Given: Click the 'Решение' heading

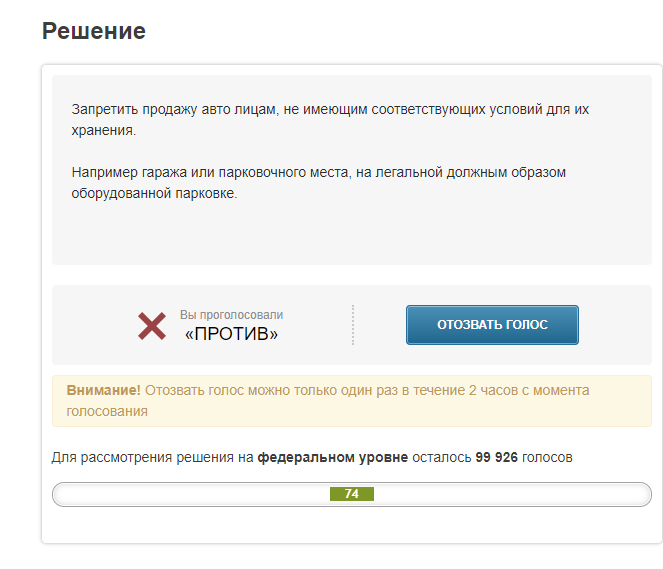Looking at the screenshot, I should pyautogui.click(x=94, y=31).
